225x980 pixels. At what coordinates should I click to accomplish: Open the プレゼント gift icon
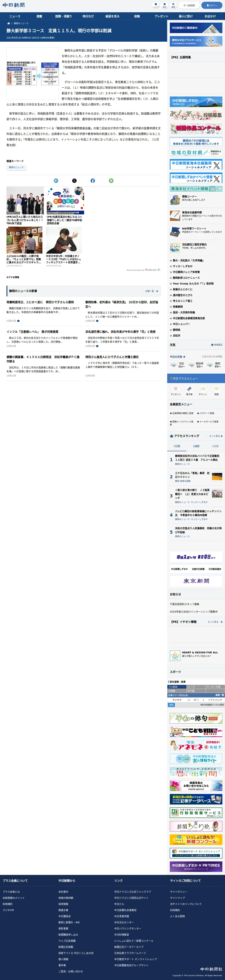click(176, 389)
